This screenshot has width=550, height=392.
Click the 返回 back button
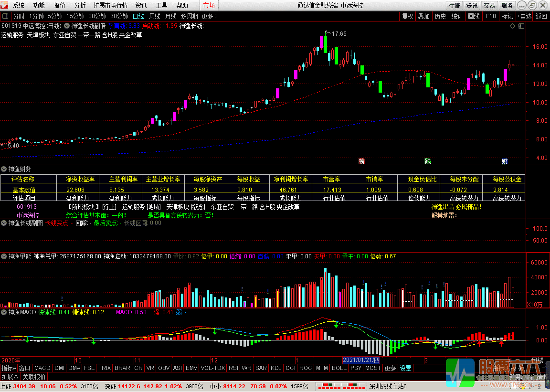[x=541, y=16]
